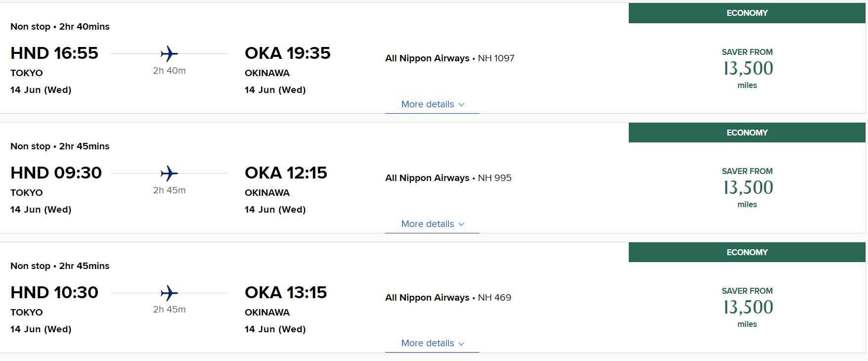The height and width of the screenshot is (361, 868).
Task: Click the chevron next to NH 1097 More details
Action: (461, 105)
